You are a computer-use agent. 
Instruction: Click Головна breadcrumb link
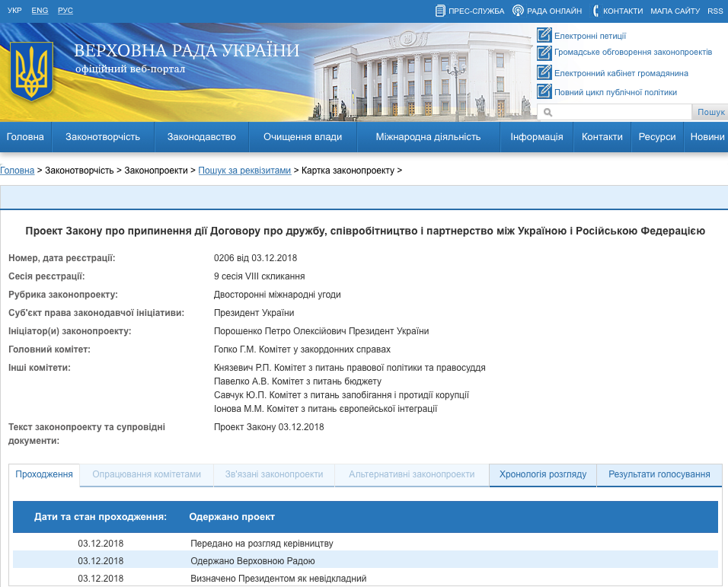pyautogui.click(x=18, y=171)
